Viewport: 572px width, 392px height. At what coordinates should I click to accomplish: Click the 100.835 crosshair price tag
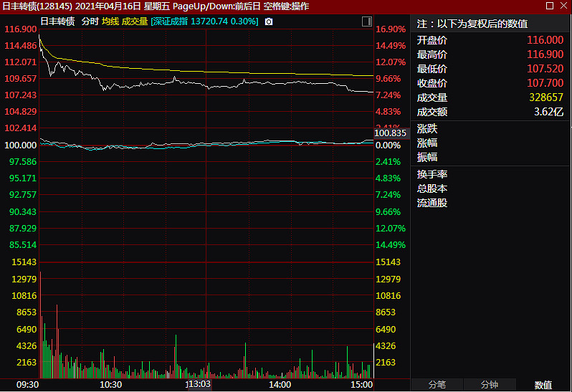coord(391,133)
